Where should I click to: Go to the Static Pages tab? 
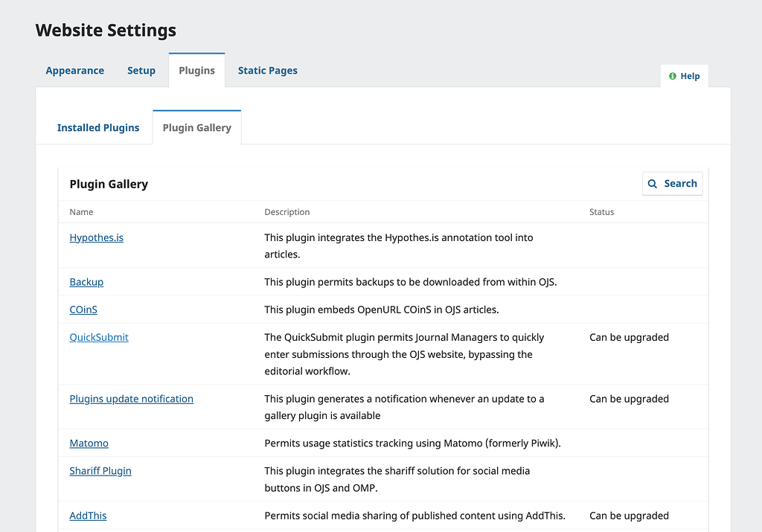coord(267,71)
